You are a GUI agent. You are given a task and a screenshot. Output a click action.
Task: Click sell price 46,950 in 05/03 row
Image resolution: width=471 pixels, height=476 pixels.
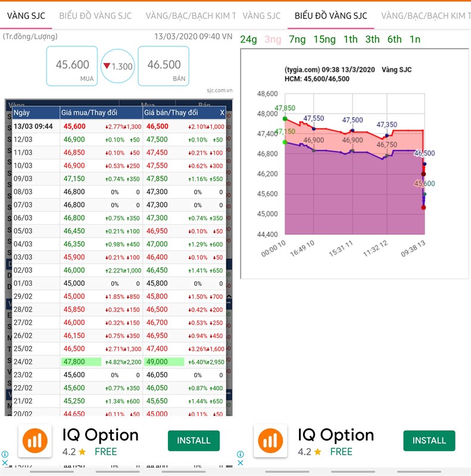coord(157,231)
